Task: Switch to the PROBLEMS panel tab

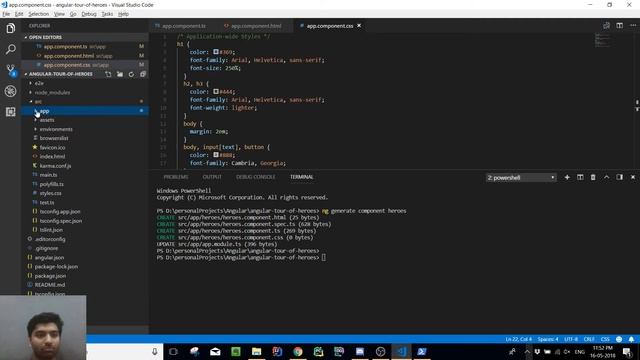Action: [176, 177]
